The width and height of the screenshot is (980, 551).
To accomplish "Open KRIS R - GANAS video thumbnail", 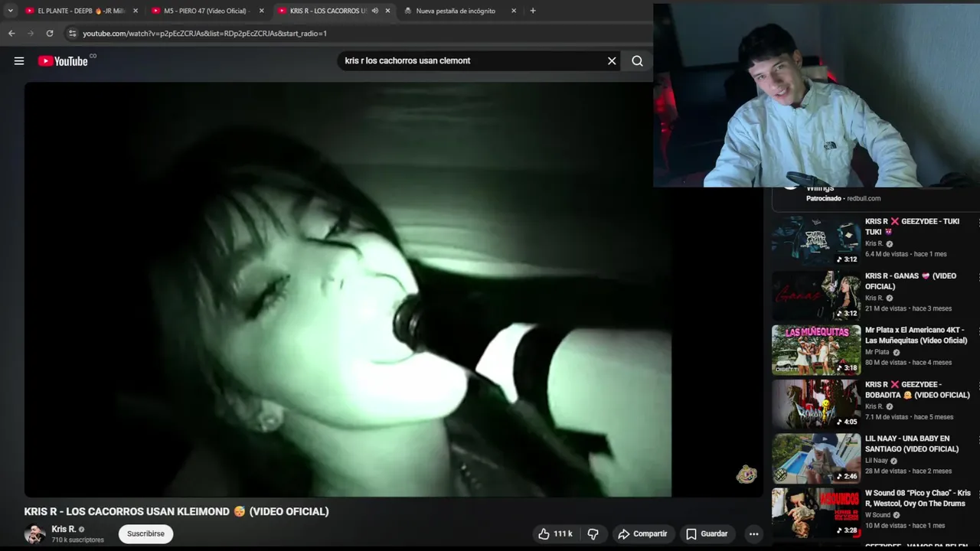I will [816, 295].
